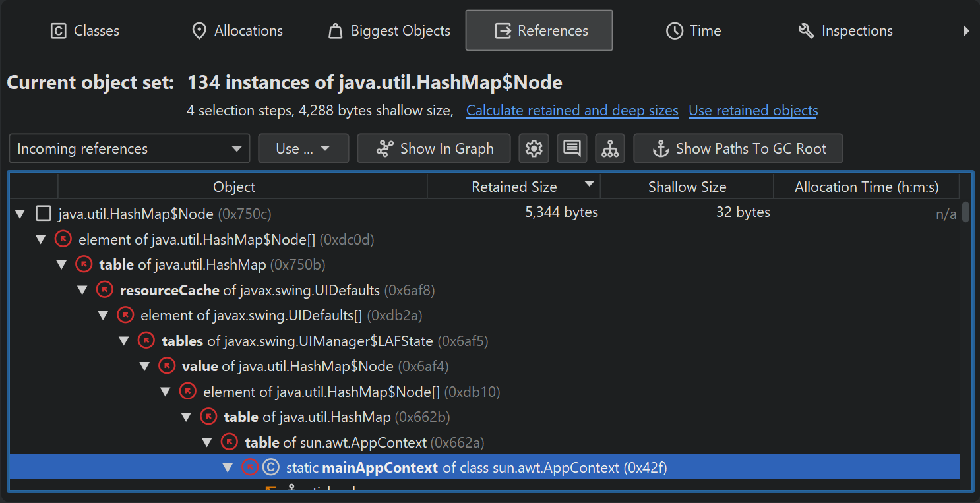The width and height of the screenshot is (980, 503).
Task: Click the class icon beside mainAppContext
Action: tap(270, 468)
